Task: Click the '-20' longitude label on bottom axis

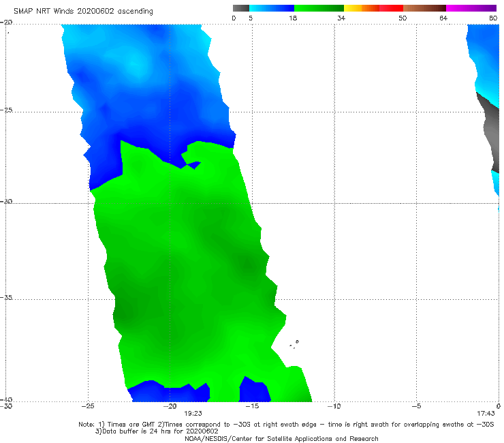Action: pos(170,406)
